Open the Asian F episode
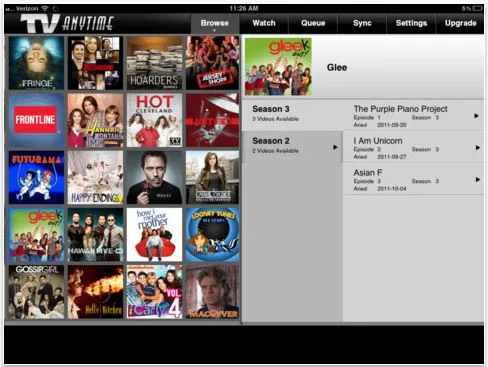488x367 pixels. click(413, 179)
